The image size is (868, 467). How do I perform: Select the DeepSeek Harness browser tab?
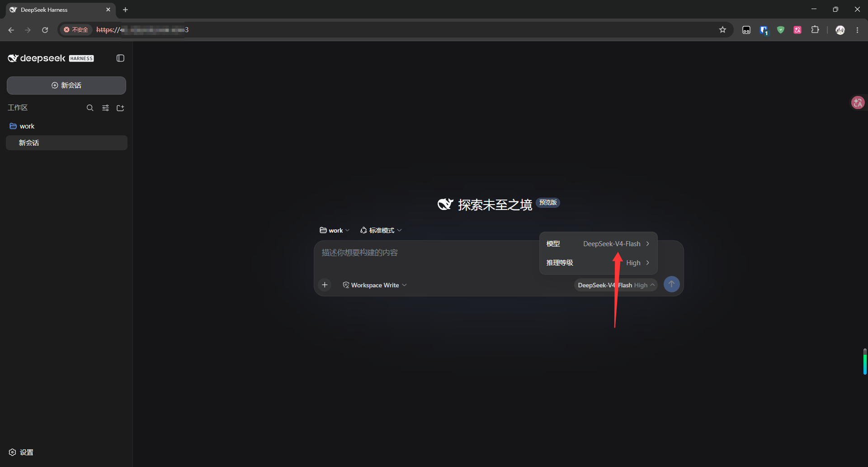(x=61, y=10)
